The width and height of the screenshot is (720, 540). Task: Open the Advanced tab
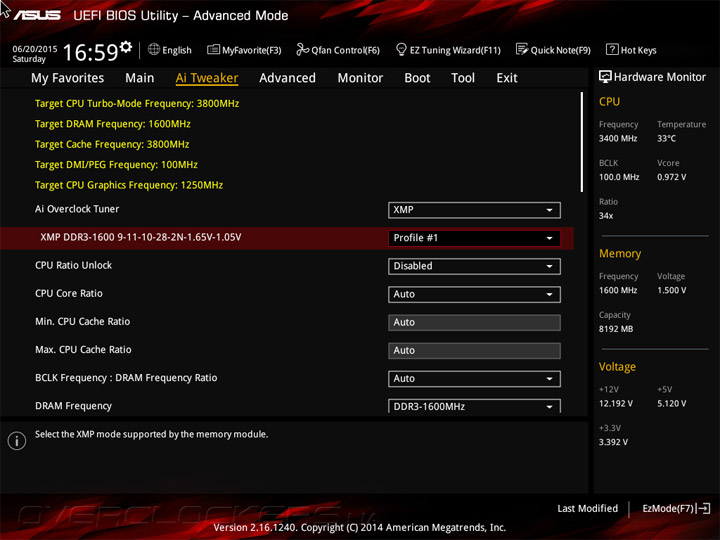click(287, 78)
